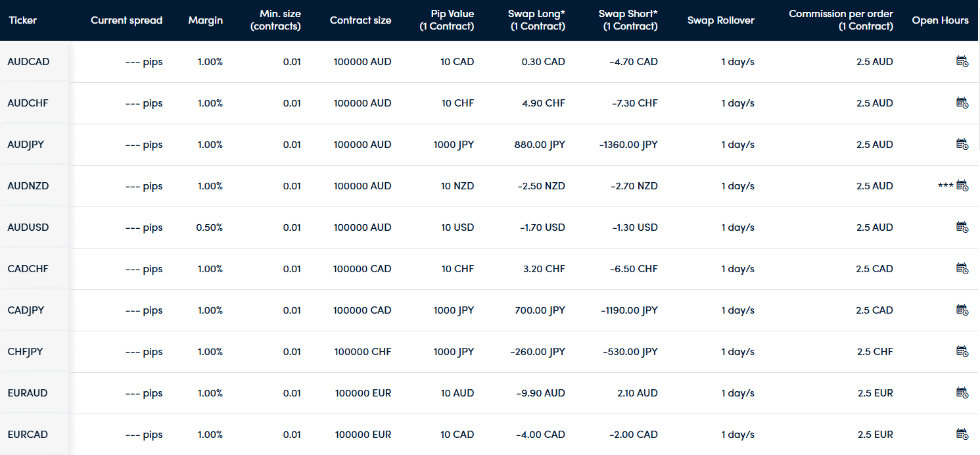Click the Open Hours column header

pyautogui.click(x=940, y=20)
